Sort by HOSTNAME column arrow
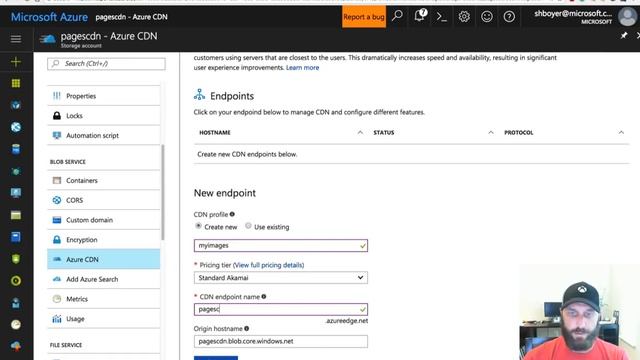Screen dimensions: 640x360 (x=360, y=133)
